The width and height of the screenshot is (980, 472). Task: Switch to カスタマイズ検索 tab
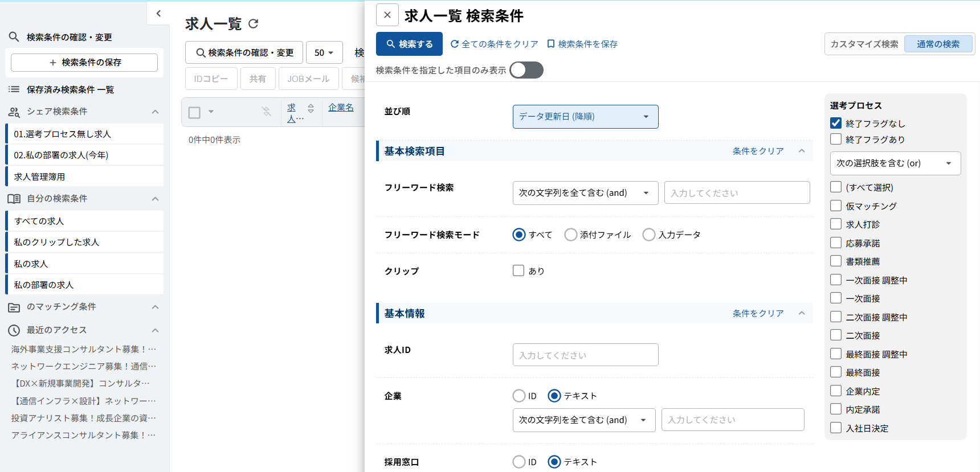point(864,44)
